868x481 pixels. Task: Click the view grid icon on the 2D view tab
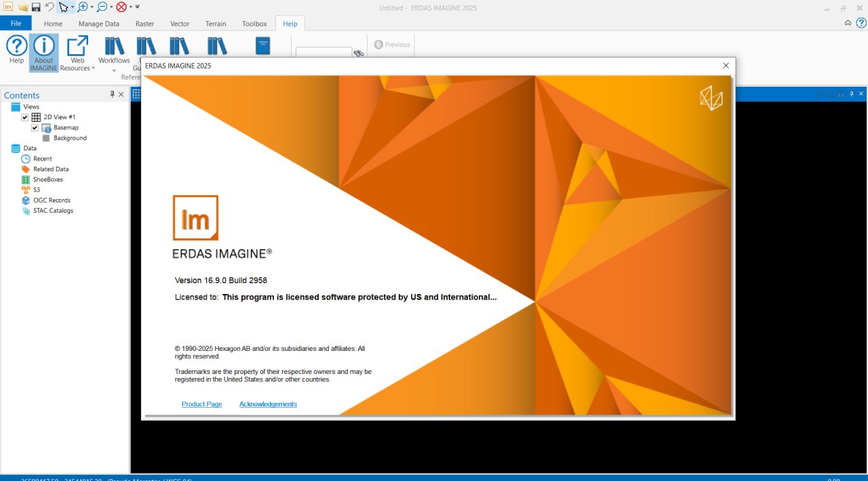pos(136,95)
